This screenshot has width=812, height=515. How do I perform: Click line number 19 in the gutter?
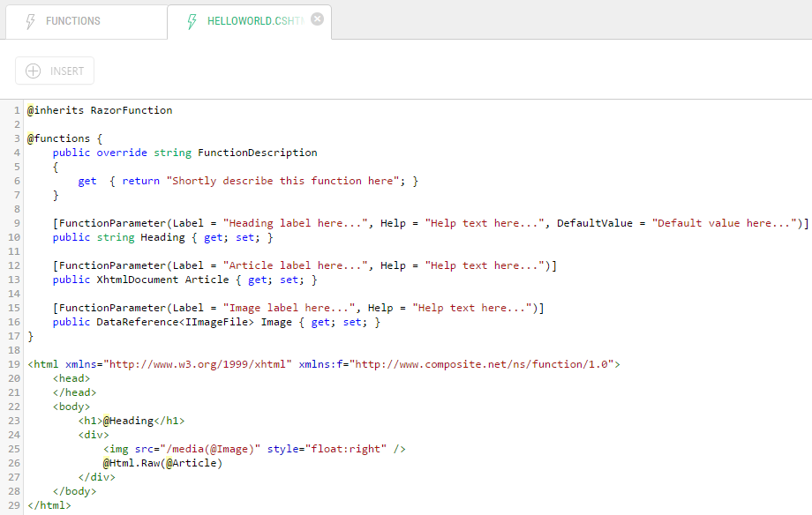point(14,364)
